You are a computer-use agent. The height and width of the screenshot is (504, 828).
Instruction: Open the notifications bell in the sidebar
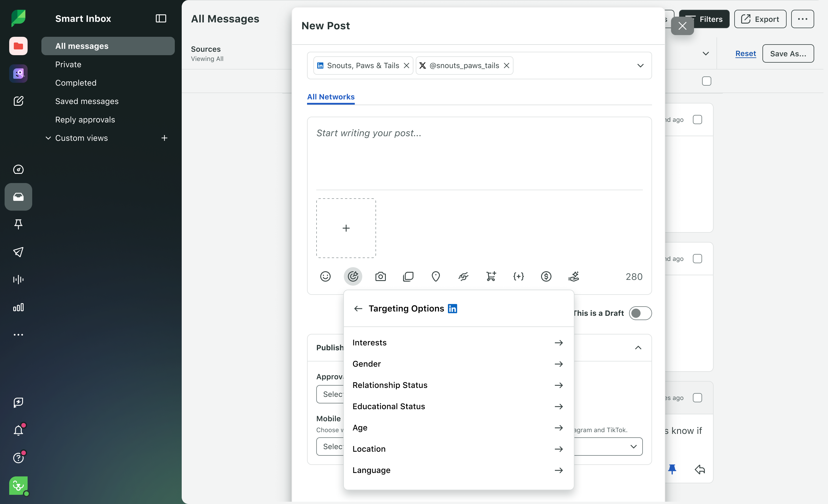pyautogui.click(x=18, y=430)
